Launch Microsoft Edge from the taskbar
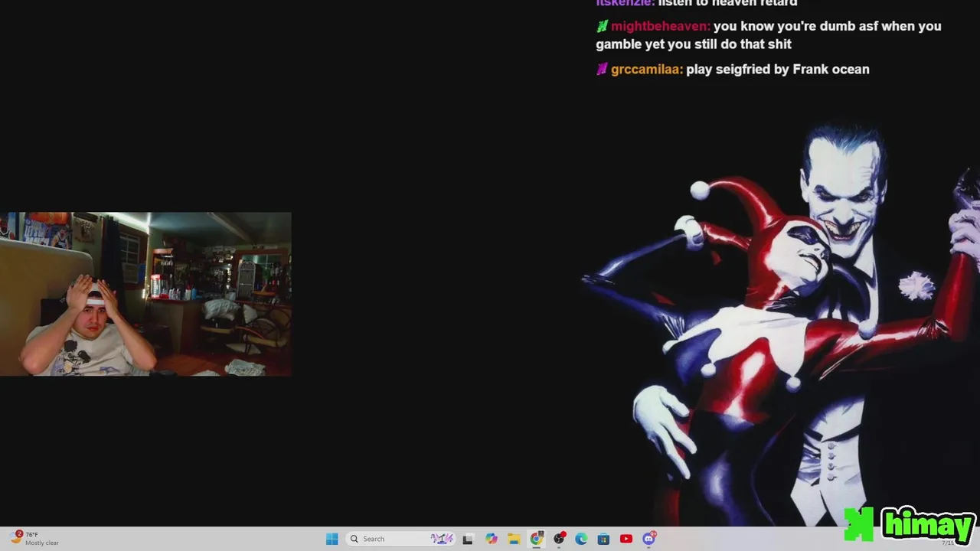 (581, 539)
